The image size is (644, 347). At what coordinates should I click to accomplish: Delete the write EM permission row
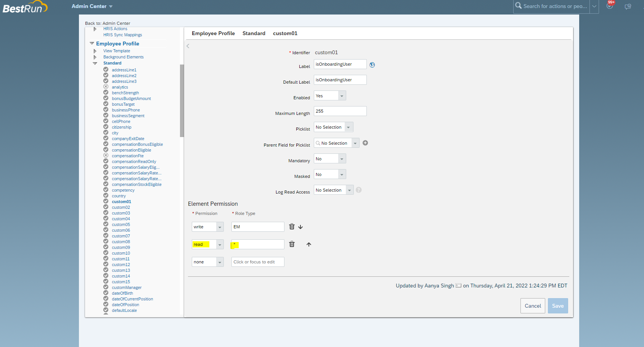[292, 226]
